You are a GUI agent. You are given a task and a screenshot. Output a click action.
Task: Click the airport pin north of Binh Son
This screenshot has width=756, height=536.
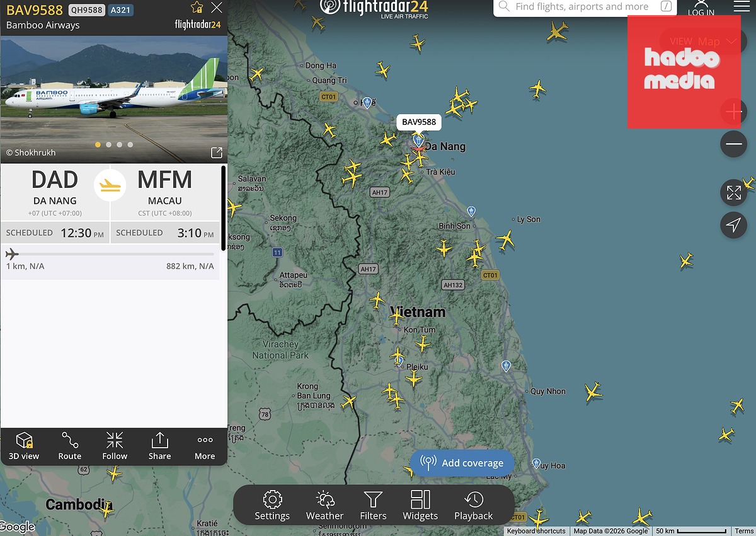(471, 211)
